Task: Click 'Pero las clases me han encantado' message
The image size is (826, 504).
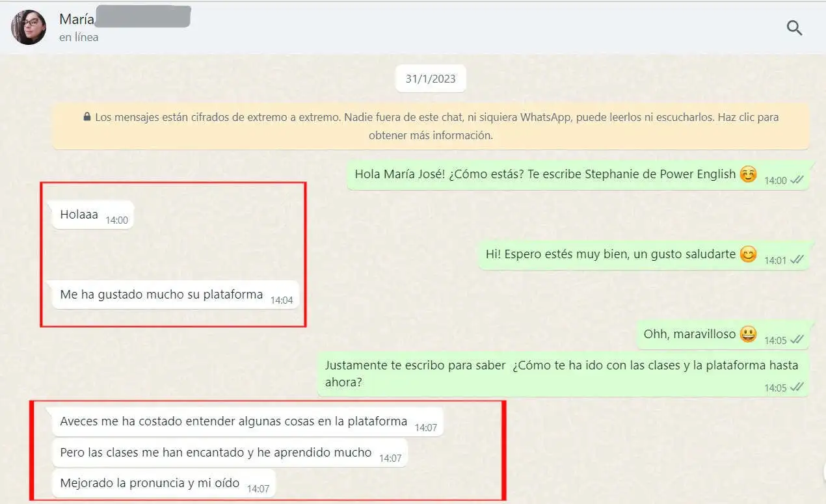Action: coord(216,453)
